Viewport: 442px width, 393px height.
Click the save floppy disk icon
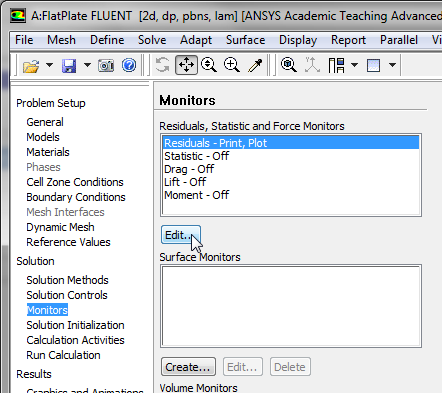[x=69, y=65]
